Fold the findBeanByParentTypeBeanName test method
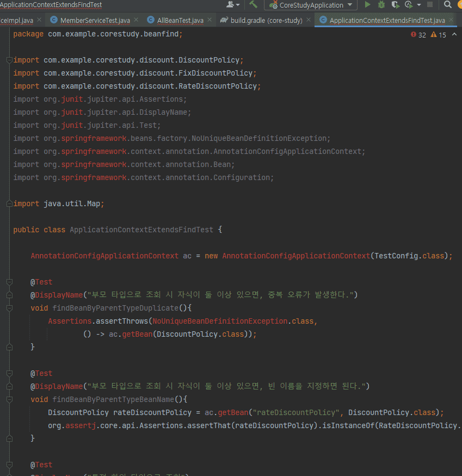Screen dimensions: 462x476 (x=9, y=399)
